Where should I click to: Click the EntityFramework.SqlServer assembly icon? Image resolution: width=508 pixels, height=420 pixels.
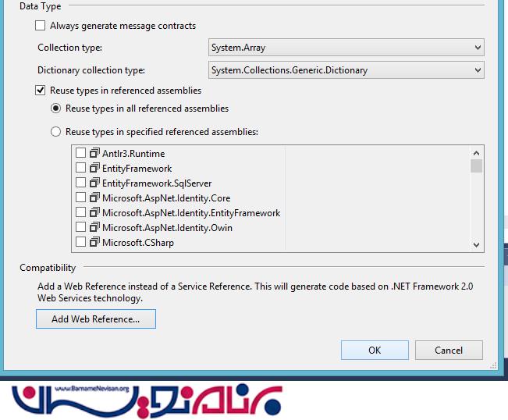point(94,183)
